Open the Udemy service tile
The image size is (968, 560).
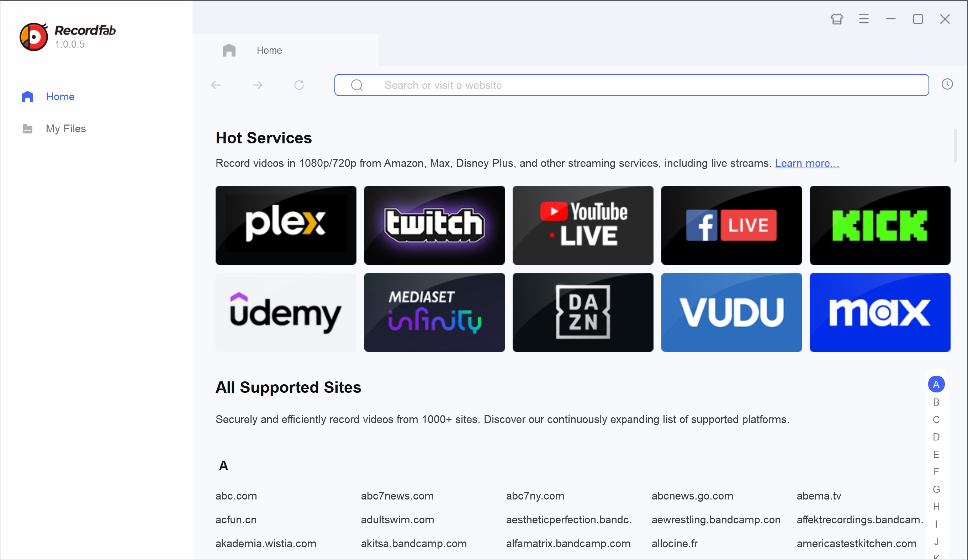click(x=286, y=312)
